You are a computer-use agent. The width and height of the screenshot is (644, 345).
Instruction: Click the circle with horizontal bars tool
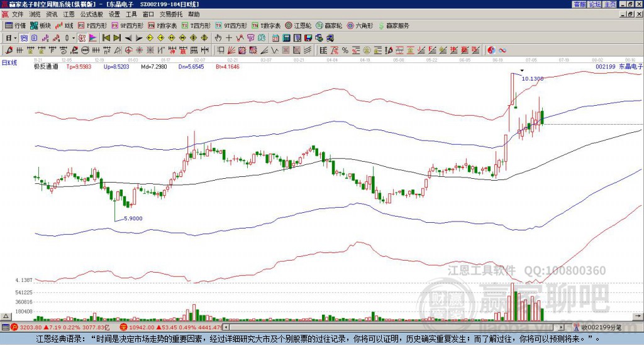coord(85,50)
